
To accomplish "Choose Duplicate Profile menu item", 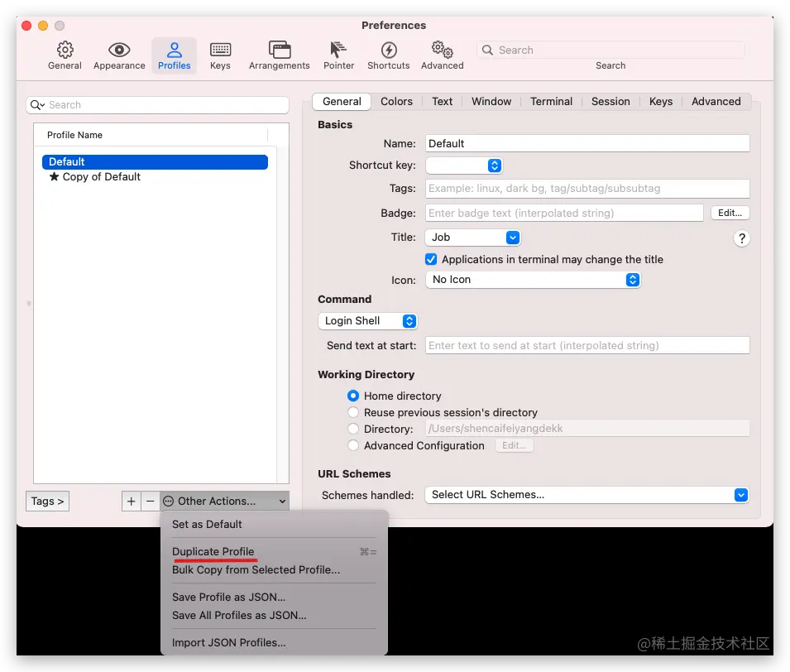I will (x=274, y=551).
